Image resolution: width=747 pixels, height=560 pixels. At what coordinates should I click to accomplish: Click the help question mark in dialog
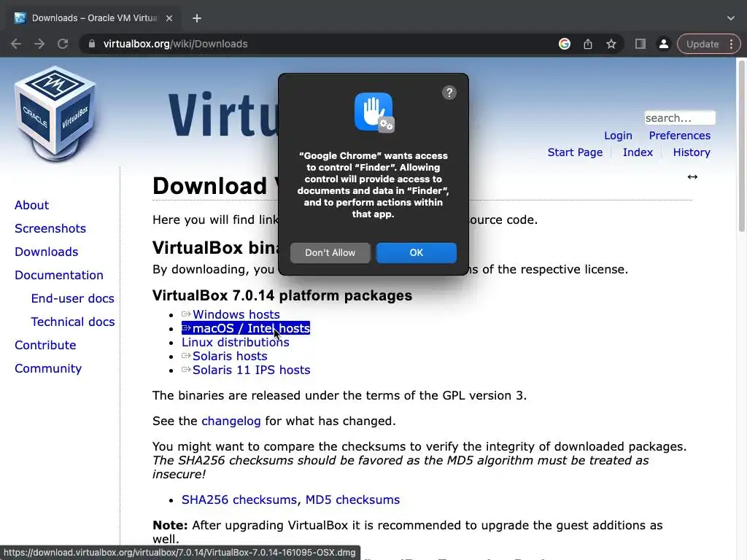click(x=449, y=93)
